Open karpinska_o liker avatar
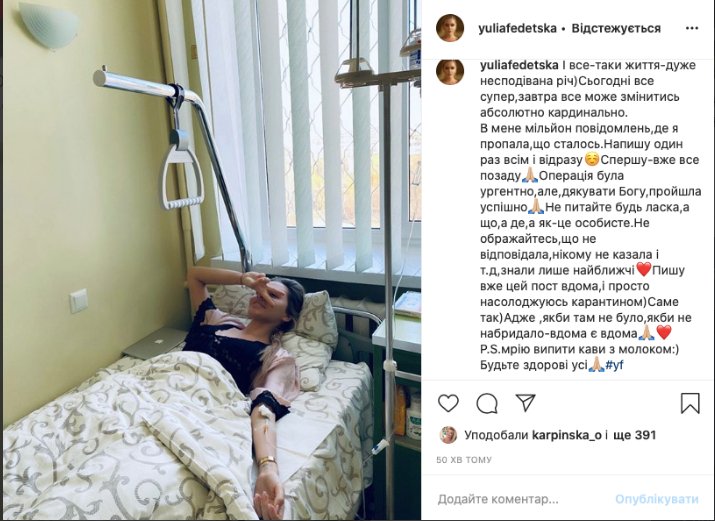Screen dimensions: 715x521 point(448,435)
